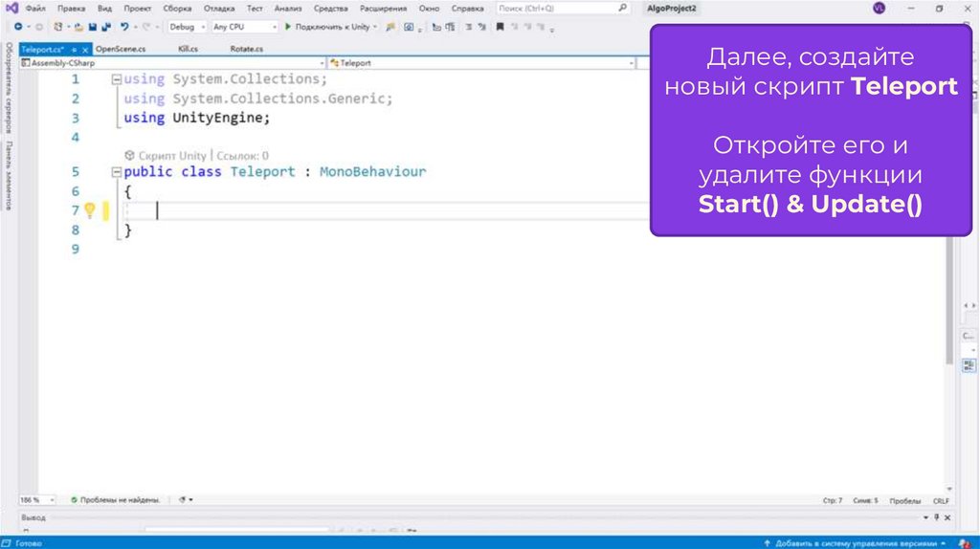The width and height of the screenshot is (980, 549).
Task: Open the Справка menu
Action: click(467, 8)
